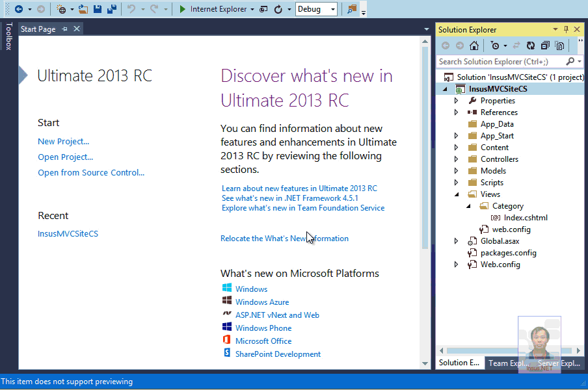This screenshot has width=588, height=390.
Task: Toggle the pin on Start Page tab
Action: click(x=64, y=29)
